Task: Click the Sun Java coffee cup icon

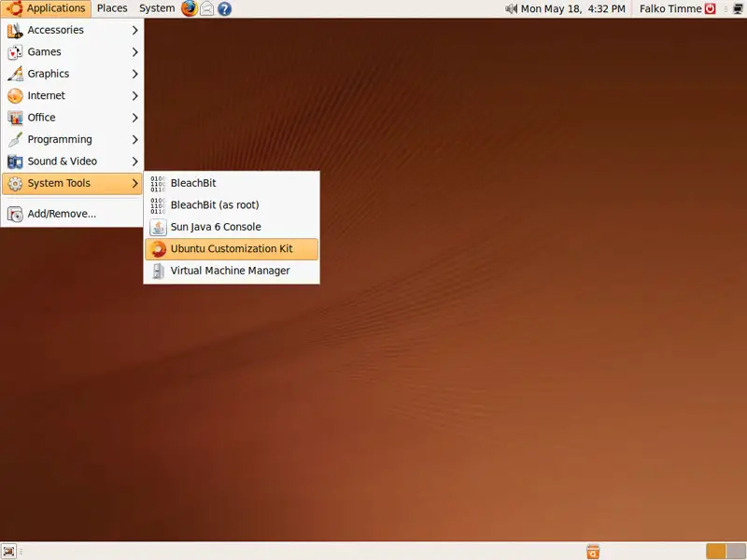Action: tap(158, 227)
